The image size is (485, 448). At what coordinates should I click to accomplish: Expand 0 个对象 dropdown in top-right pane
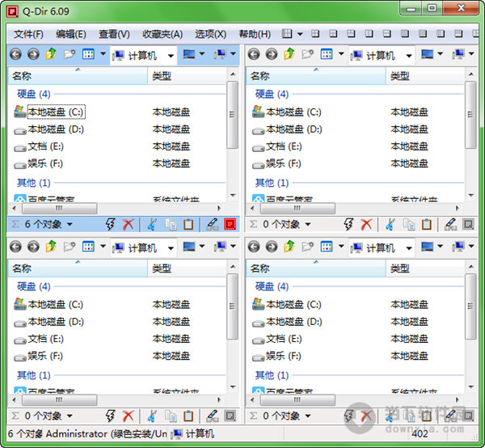308,224
